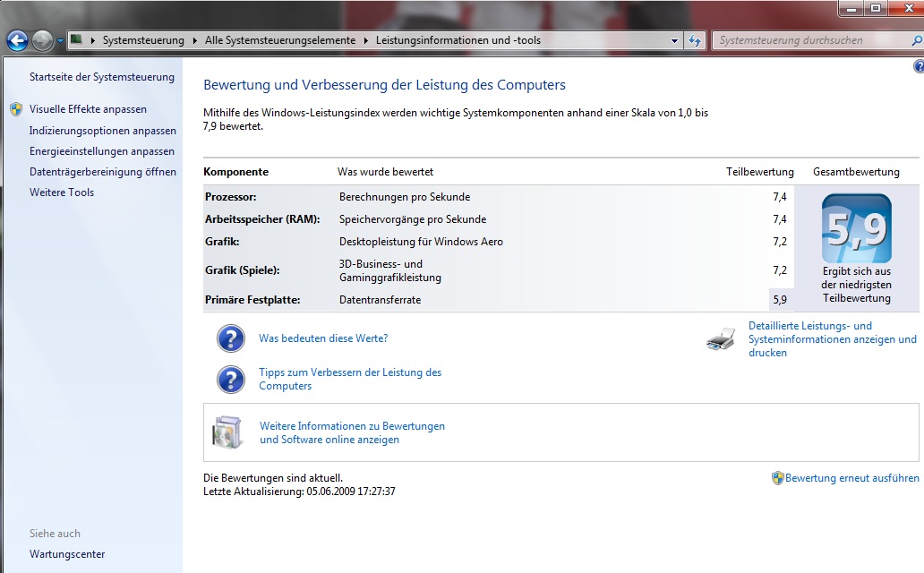Open Visuelle Effekte anpassen
Image resolution: width=924 pixels, height=573 pixels.
(88, 109)
